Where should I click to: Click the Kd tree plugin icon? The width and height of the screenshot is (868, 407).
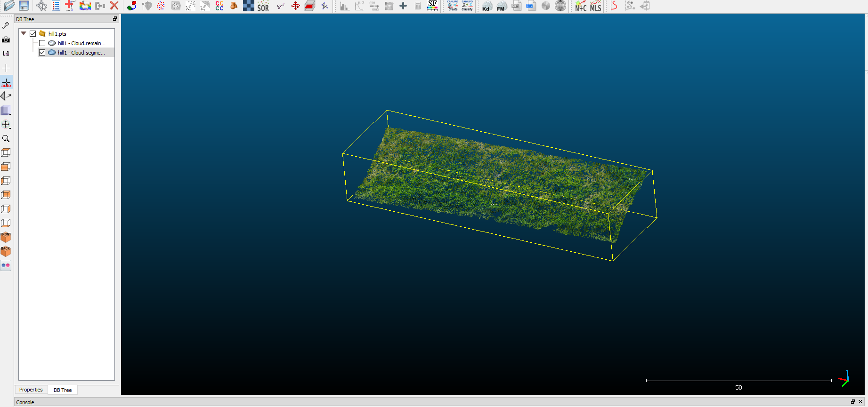[x=487, y=6]
